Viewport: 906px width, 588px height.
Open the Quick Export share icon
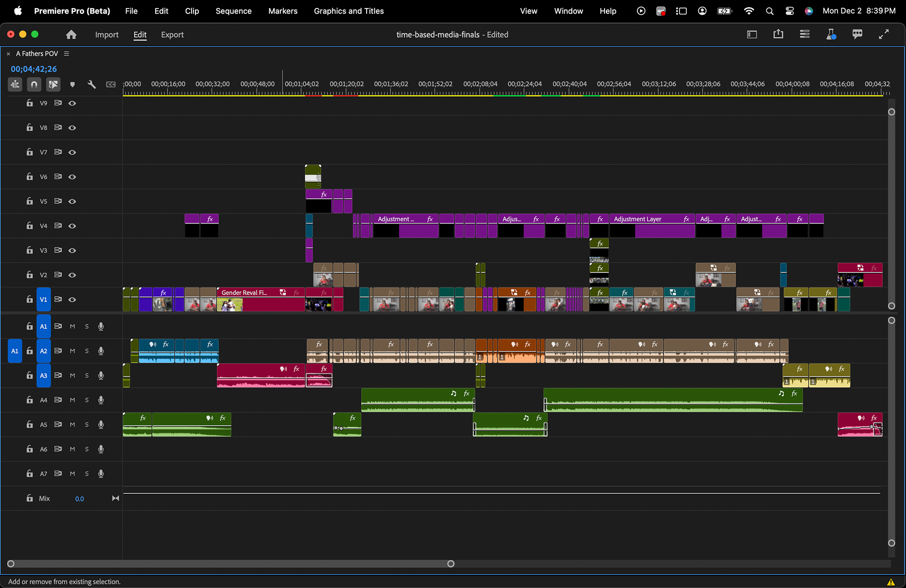click(778, 34)
